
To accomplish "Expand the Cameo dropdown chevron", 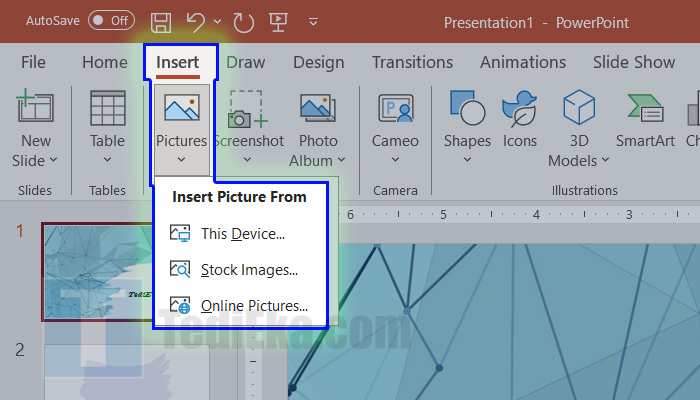I will (395, 159).
